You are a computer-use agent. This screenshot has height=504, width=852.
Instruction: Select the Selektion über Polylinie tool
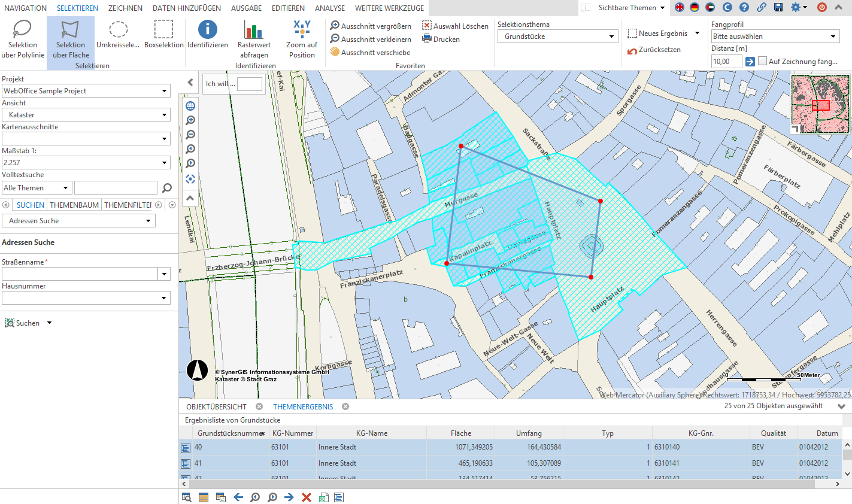pos(23,37)
